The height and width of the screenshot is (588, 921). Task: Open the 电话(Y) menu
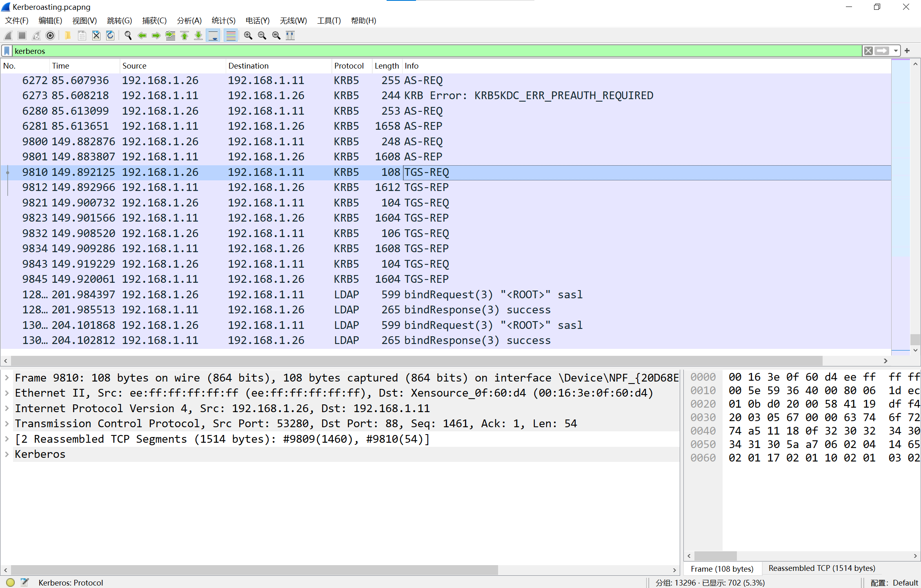pos(258,20)
